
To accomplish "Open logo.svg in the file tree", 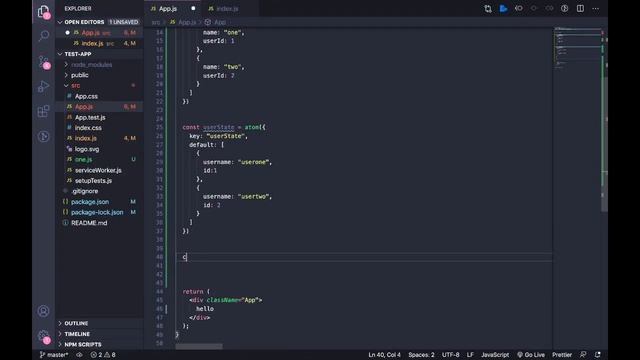I will [87, 149].
